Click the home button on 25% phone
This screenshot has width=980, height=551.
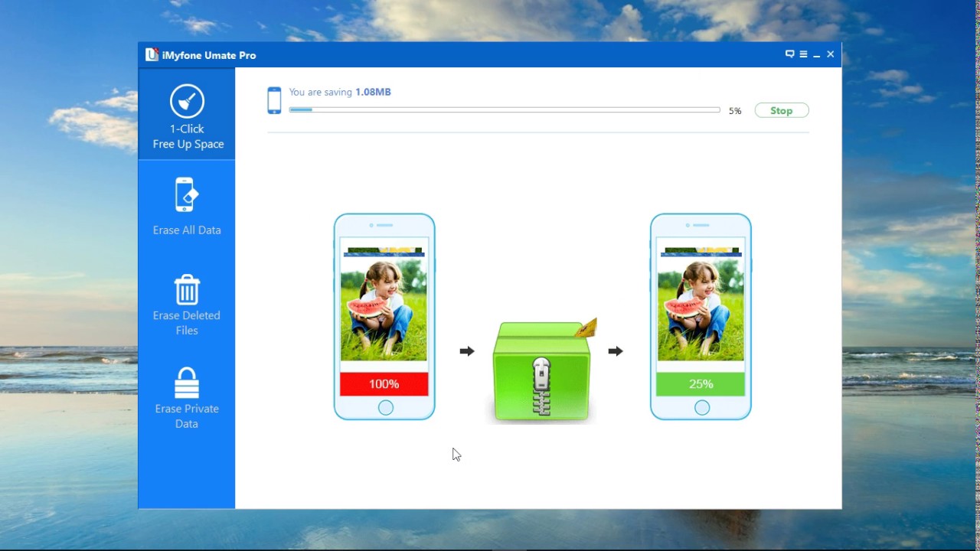701,408
